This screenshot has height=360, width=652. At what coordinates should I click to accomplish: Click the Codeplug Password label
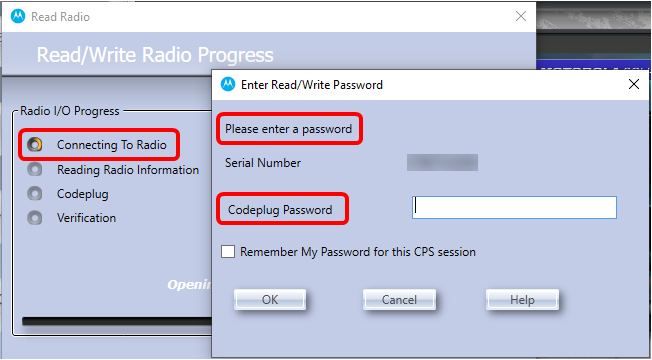280,210
